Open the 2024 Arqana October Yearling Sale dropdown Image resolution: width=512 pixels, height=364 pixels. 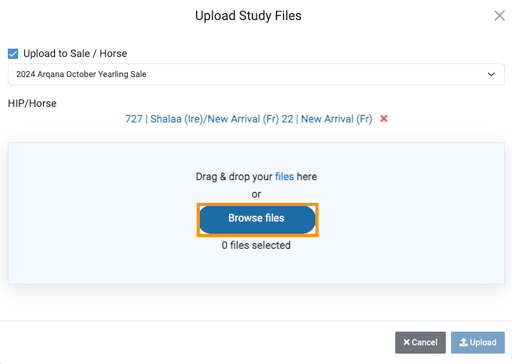click(256, 74)
